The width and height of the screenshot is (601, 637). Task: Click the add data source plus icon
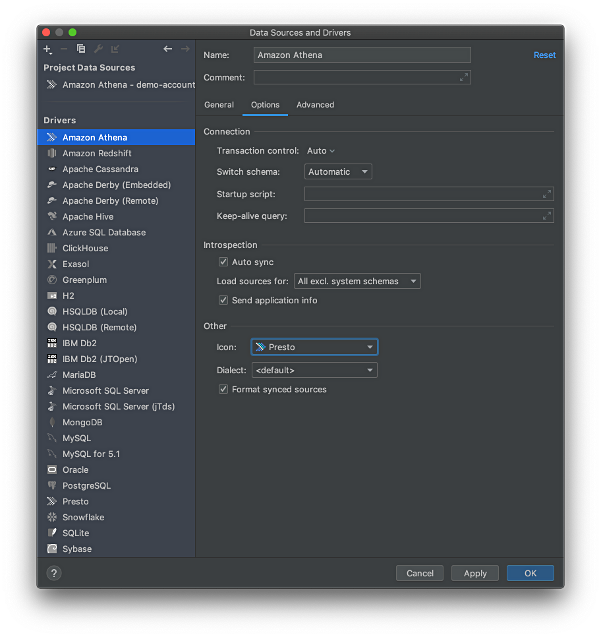pos(48,49)
